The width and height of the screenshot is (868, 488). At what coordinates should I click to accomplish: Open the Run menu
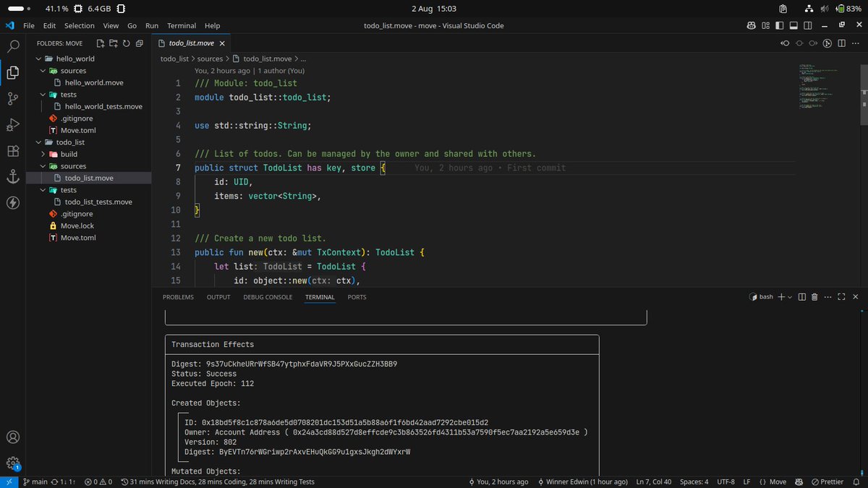(152, 25)
